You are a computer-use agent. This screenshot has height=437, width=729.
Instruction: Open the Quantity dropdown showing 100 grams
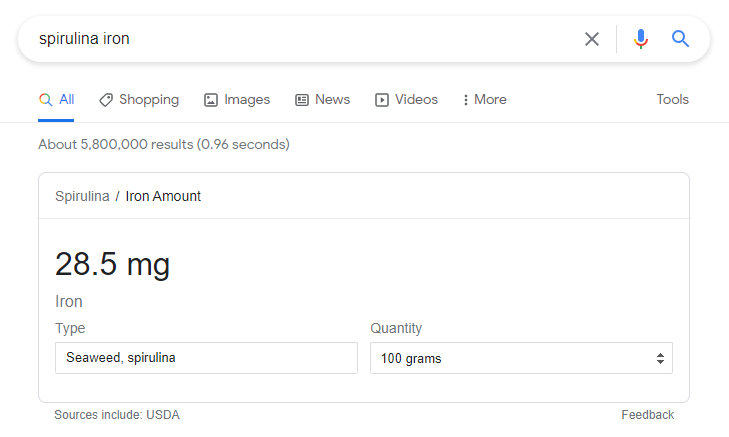(x=520, y=358)
